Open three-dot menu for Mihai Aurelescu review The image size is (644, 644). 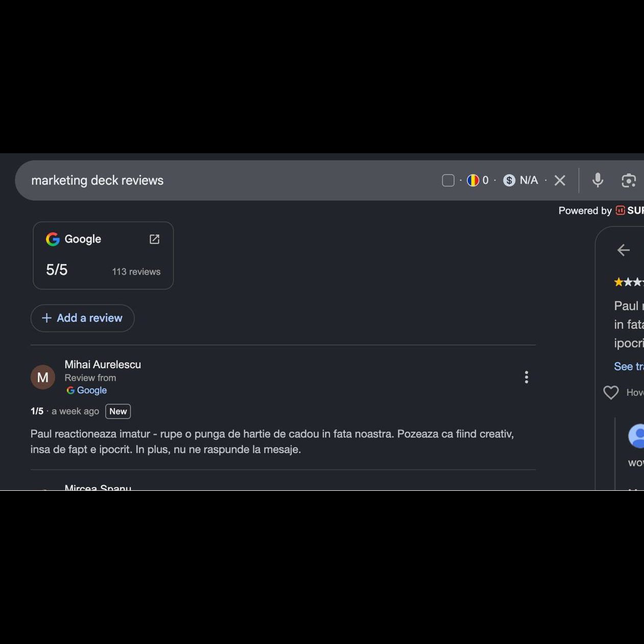pos(527,377)
